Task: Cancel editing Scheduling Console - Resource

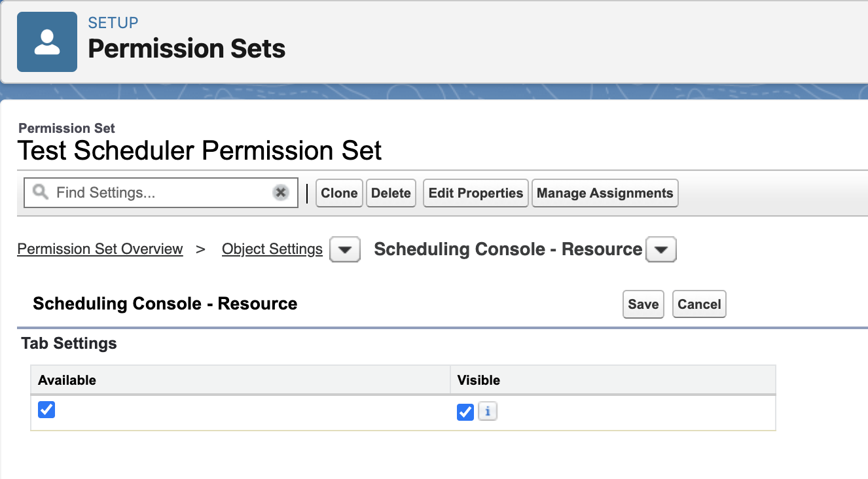Action: pyautogui.click(x=699, y=304)
